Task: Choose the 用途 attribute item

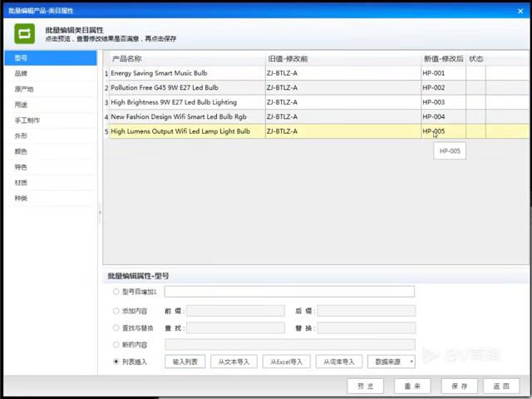Action: (51, 105)
